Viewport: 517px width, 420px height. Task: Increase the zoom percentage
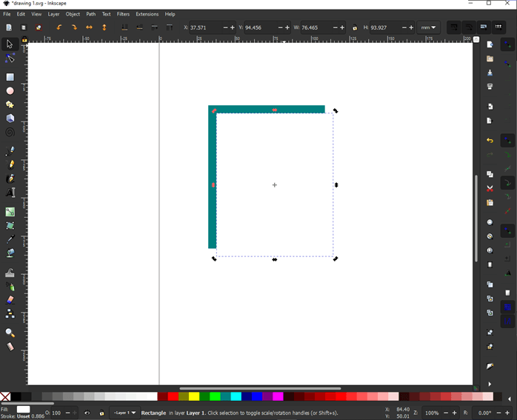pos(454,413)
